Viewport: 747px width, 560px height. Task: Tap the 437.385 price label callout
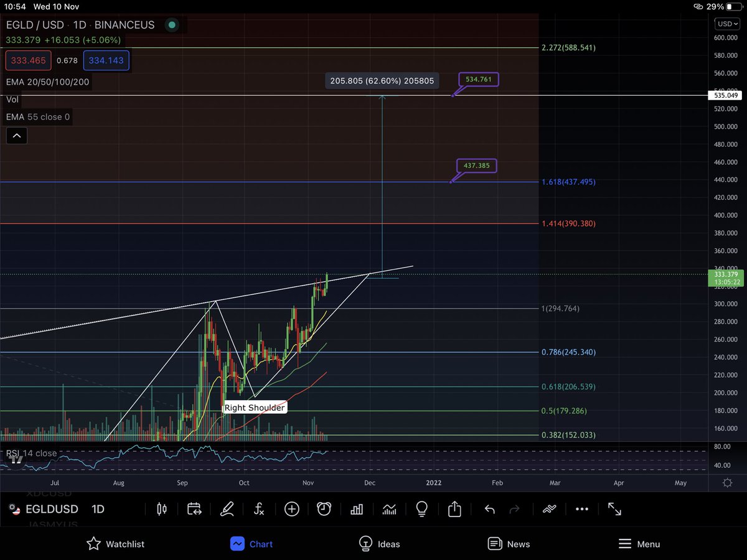(x=476, y=166)
